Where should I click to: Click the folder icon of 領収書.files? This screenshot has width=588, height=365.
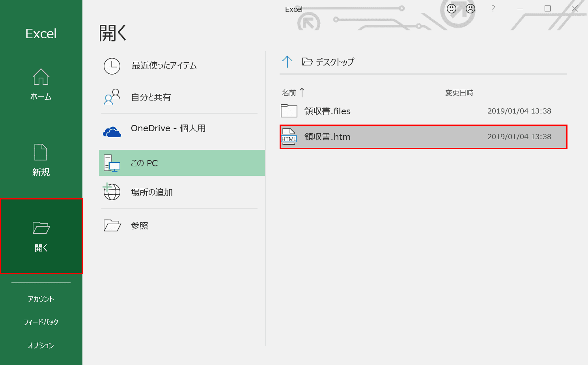click(289, 111)
